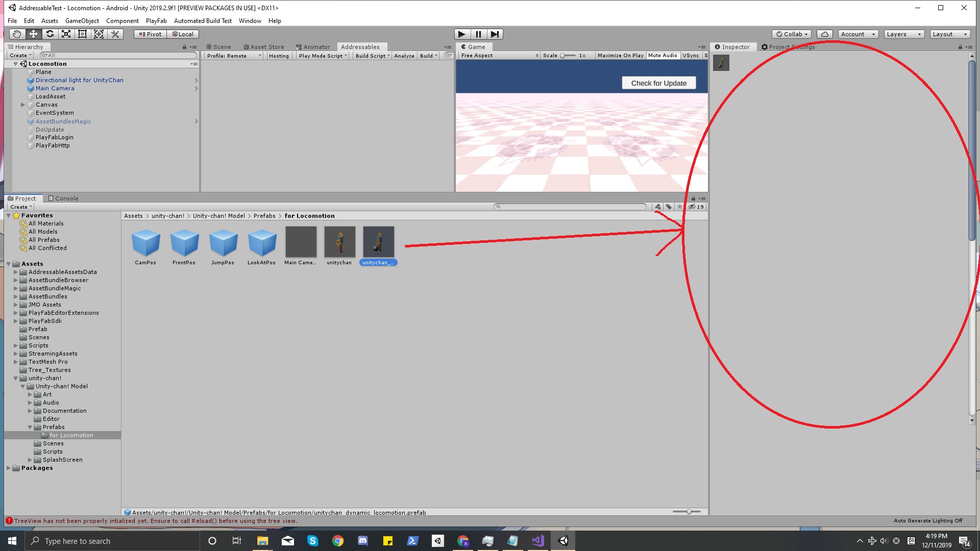Image resolution: width=980 pixels, height=551 pixels.
Task: Toggle the Hierarchy panel lock
Action: [184, 47]
